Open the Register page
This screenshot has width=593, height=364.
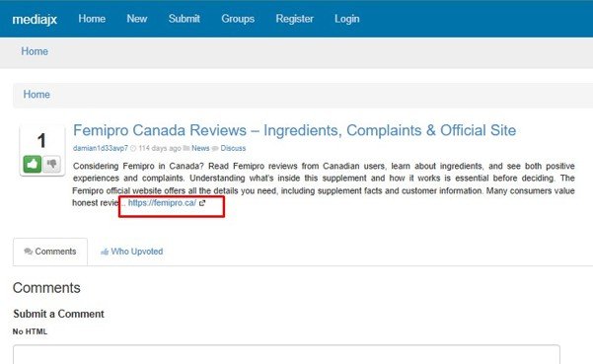tap(295, 19)
